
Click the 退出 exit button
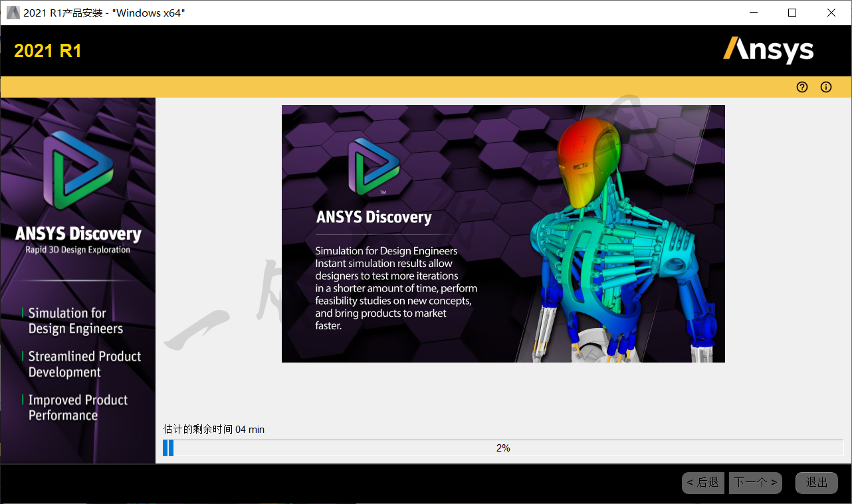pos(817,483)
